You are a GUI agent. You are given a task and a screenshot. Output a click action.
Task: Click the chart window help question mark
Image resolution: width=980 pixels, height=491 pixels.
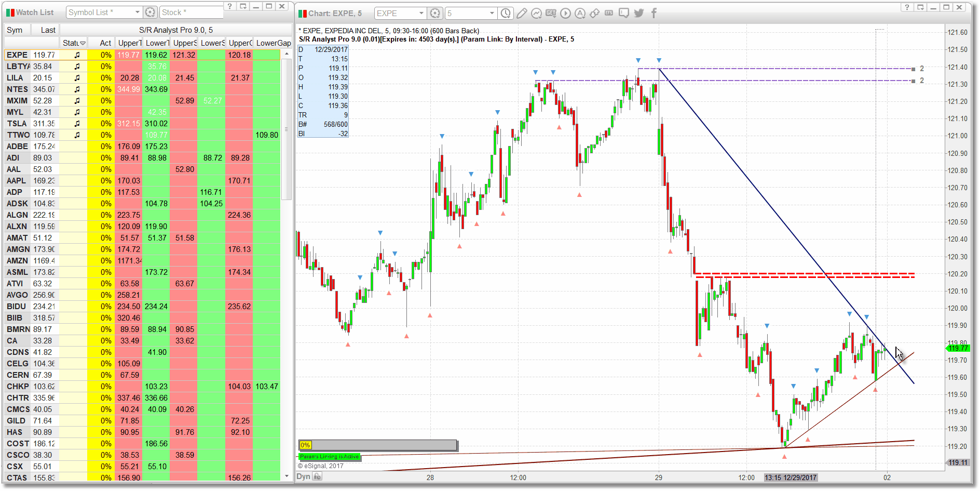907,7
